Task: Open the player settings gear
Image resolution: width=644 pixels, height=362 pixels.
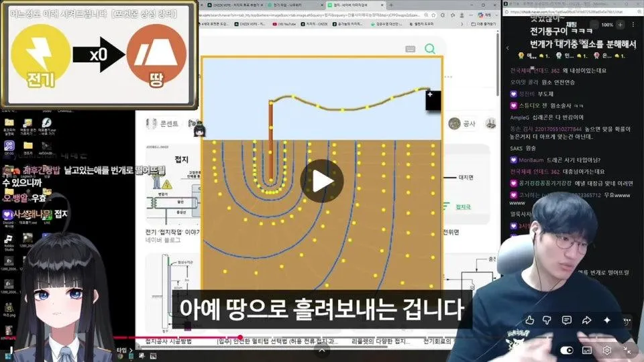Action: (607, 350)
